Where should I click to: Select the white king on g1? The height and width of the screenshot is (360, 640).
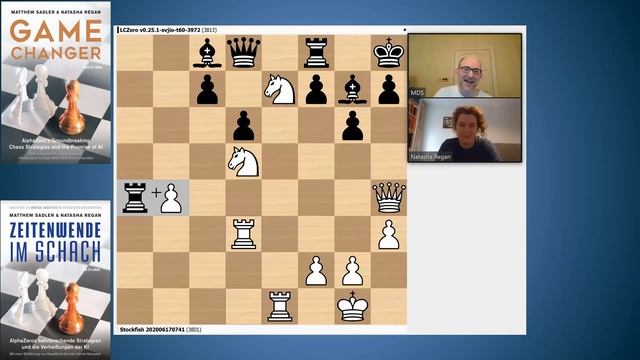click(352, 306)
